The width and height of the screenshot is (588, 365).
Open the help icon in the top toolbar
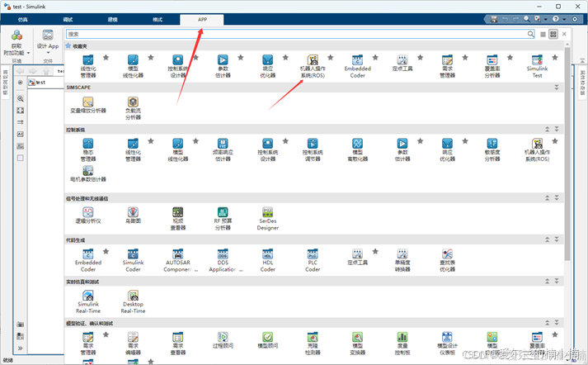(556, 19)
